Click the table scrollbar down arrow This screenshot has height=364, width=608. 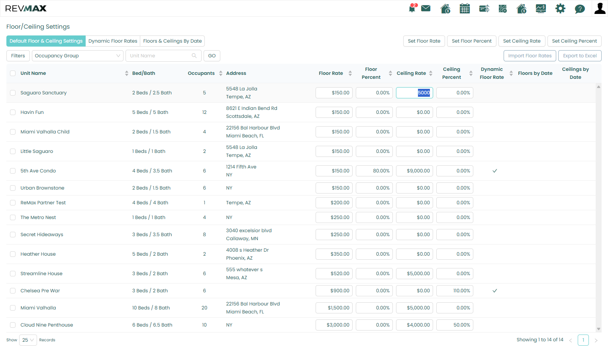[x=598, y=329]
